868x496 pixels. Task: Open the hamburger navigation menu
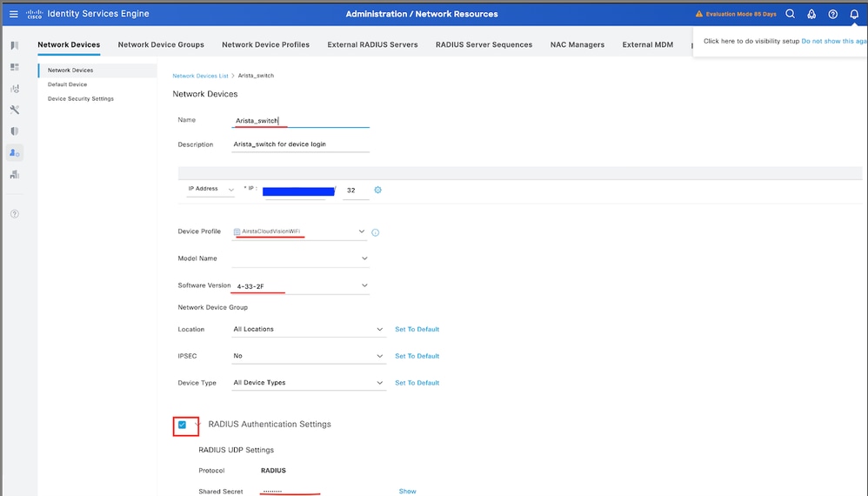point(13,14)
